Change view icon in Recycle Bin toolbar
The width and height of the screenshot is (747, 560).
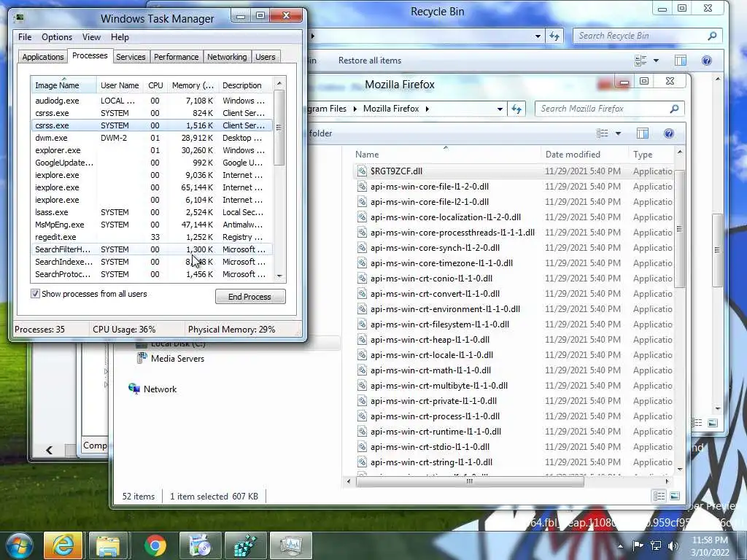point(640,61)
